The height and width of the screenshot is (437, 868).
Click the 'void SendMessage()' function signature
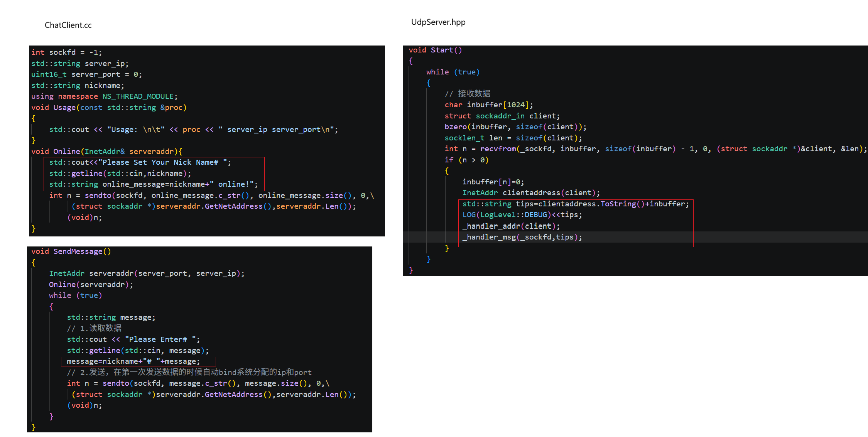click(x=71, y=251)
